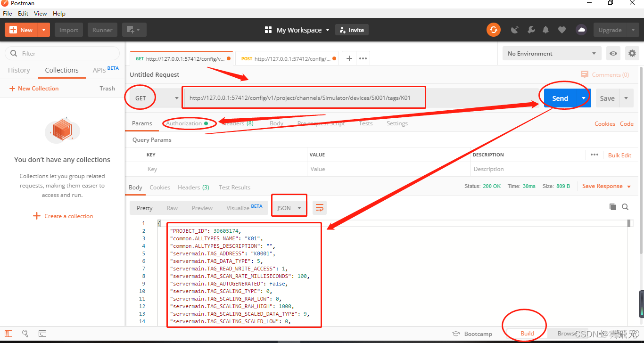Expand the Upgrade dropdown arrow
The image size is (644, 343).
tap(632, 30)
